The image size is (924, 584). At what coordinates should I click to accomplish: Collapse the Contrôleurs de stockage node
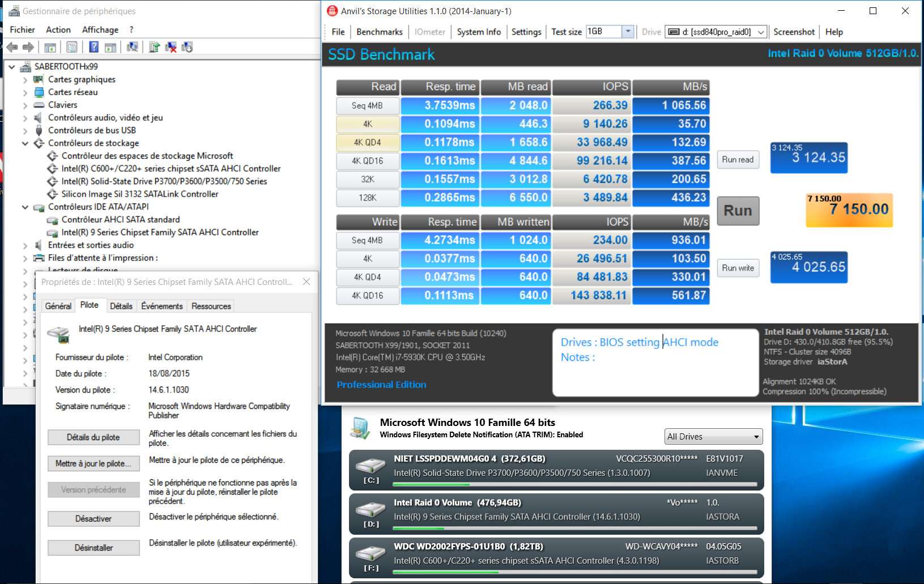pos(25,143)
